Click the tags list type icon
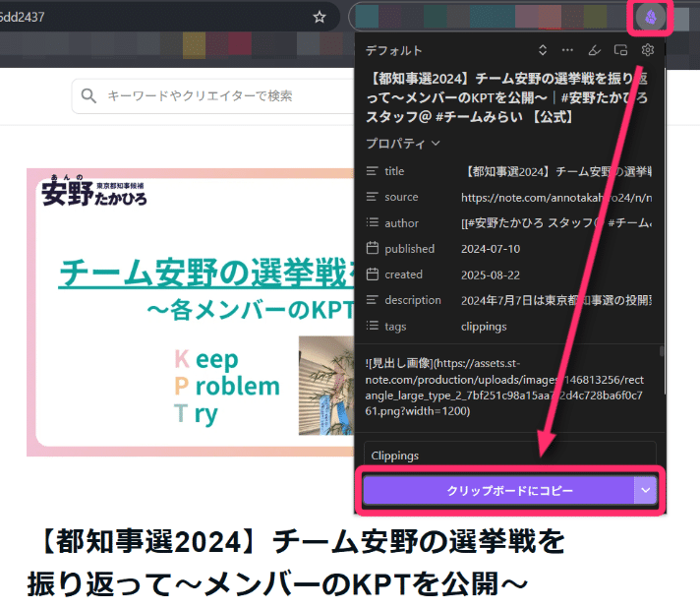The image size is (700, 609). [373, 326]
